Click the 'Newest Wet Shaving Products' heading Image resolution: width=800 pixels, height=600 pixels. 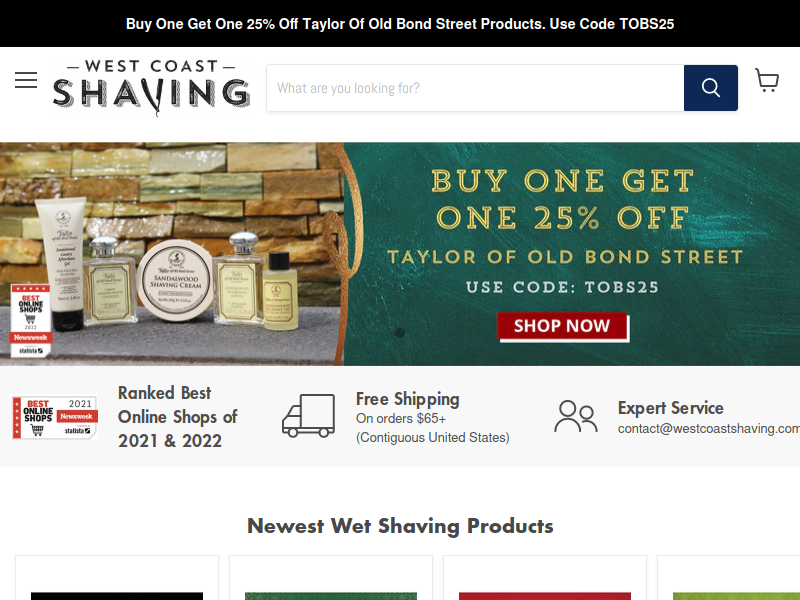tap(400, 526)
